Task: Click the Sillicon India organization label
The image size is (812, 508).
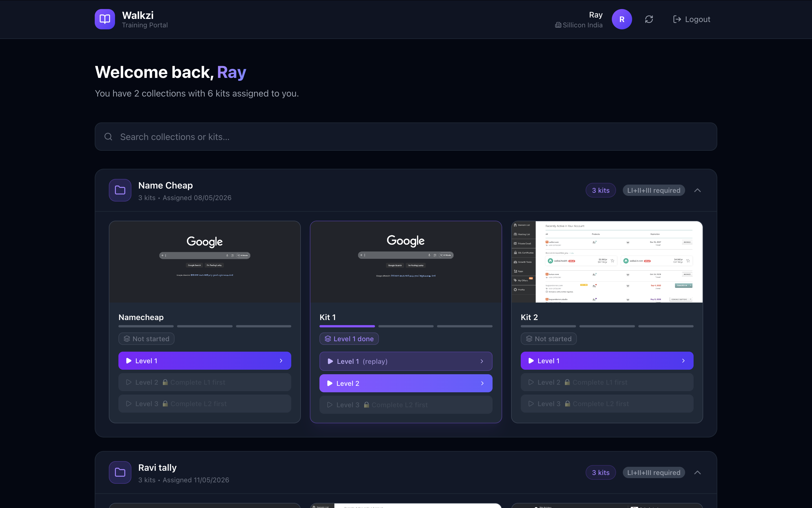Action: [x=579, y=25]
